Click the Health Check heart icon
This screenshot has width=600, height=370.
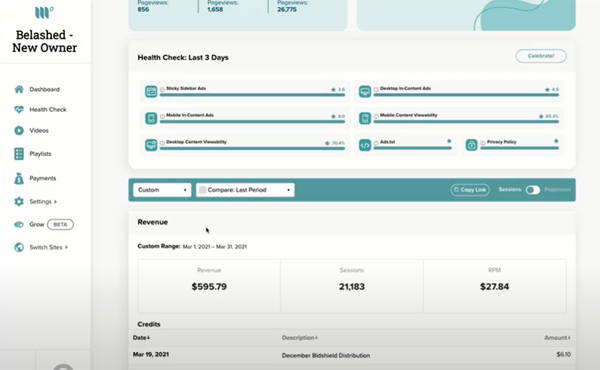coord(19,109)
